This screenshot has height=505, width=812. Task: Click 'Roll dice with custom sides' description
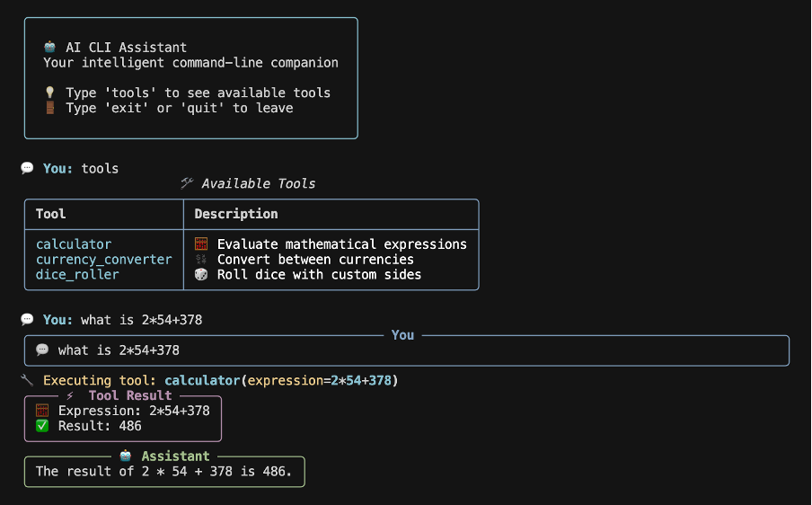[319, 274]
